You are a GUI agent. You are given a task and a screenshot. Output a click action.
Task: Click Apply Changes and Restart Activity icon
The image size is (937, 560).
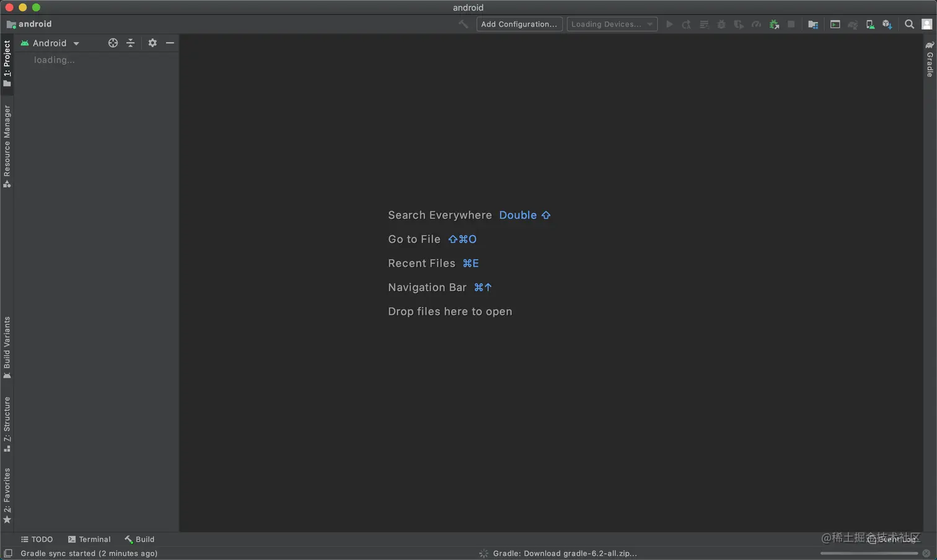pyautogui.click(x=687, y=24)
